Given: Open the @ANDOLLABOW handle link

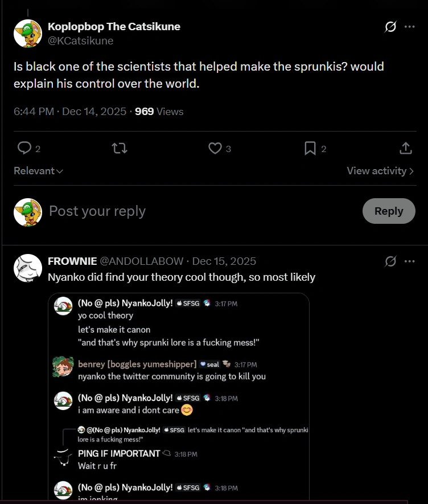Looking at the screenshot, I should tap(142, 261).
